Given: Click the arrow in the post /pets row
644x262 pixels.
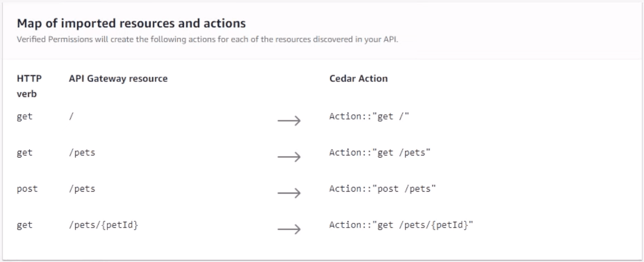Looking at the screenshot, I should click(x=289, y=193).
